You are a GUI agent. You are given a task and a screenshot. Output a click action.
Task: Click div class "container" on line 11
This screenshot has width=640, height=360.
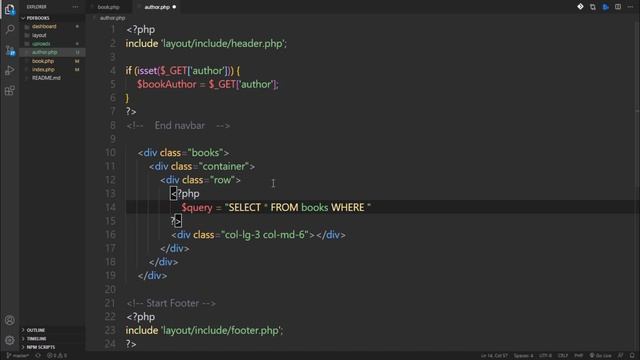(202, 167)
